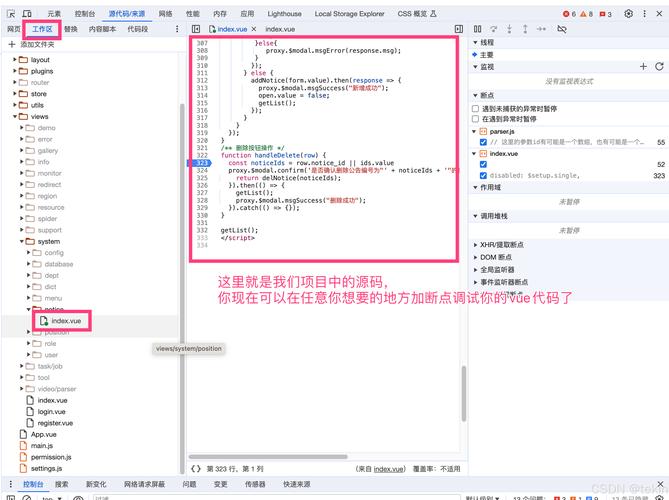Clear the console icon
The height and width of the screenshot is (500, 669).
(26, 497)
